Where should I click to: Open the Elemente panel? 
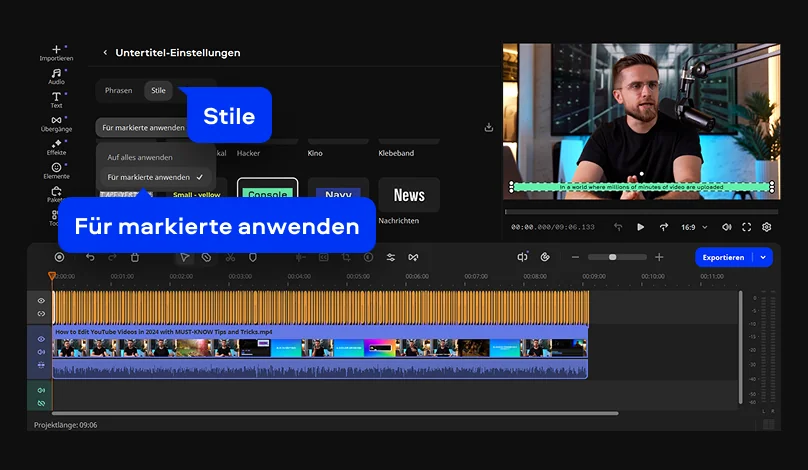[56, 170]
